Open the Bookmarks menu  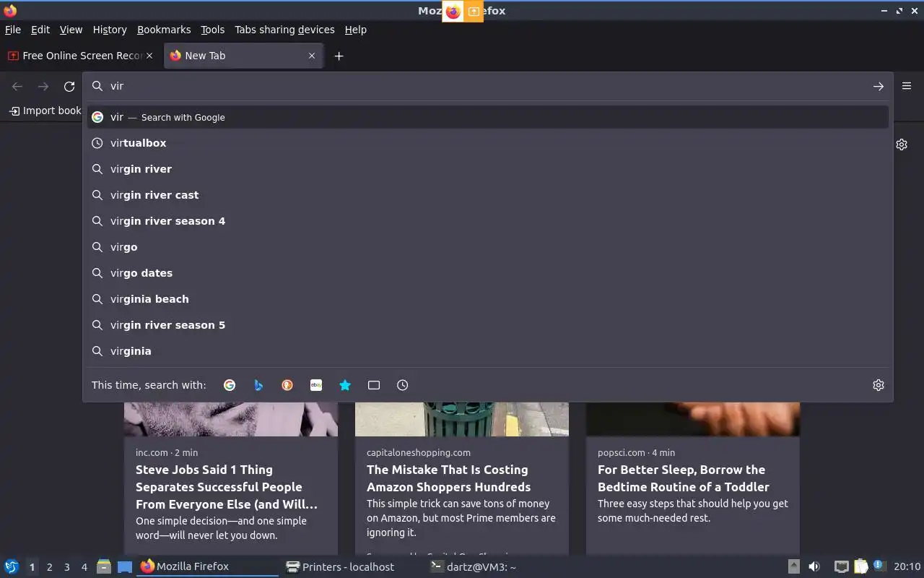click(x=164, y=30)
